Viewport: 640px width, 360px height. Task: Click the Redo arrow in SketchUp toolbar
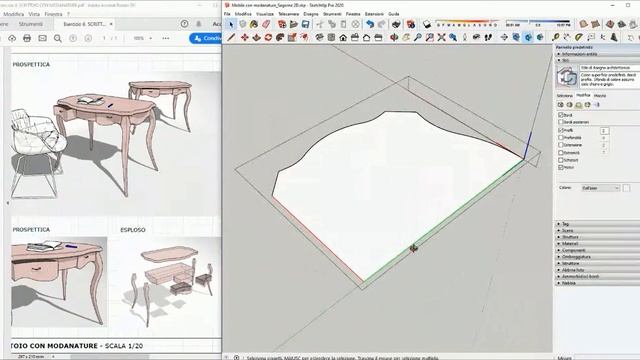pos(382,24)
